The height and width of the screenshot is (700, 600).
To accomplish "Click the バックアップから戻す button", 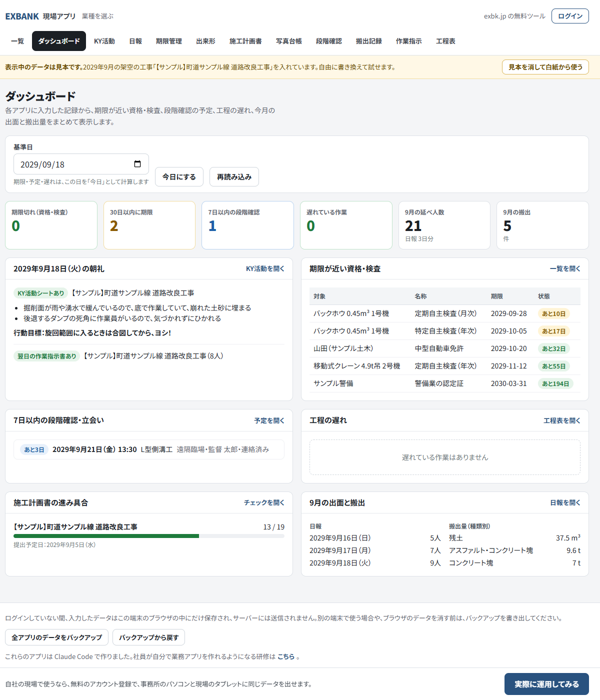I will (x=148, y=637).
